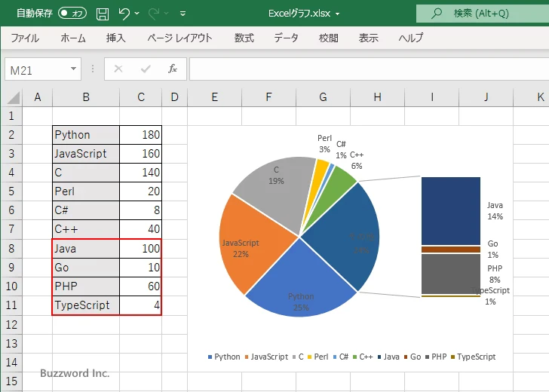Click the magnifier search icon
Image resolution: width=549 pixels, height=392 pixels.
pyautogui.click(x=436, y=14)
